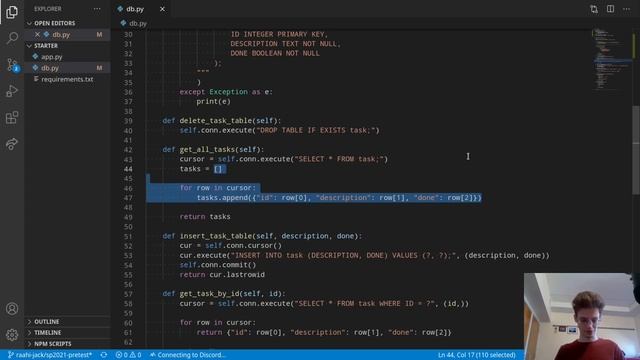This screenshot has width=640, height=360.
Task: Open the Manage gear icon
Action: (x=12, y=335)
